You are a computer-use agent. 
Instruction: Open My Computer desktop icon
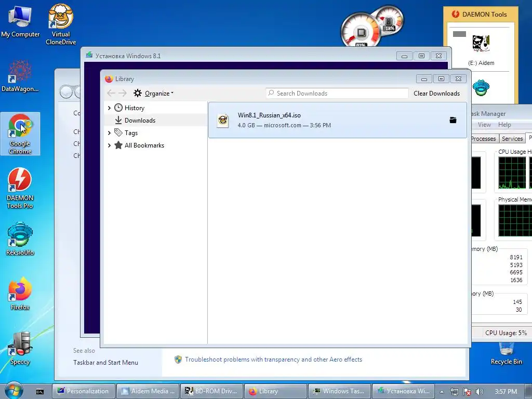pos(20,21)
